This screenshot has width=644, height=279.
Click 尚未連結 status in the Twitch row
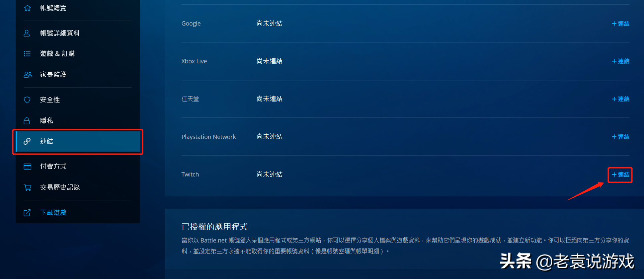coord(269,174)
